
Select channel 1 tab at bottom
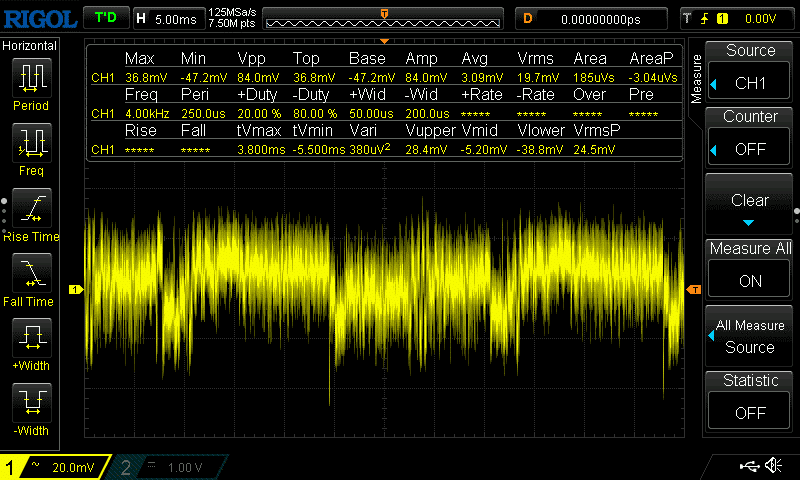pos(55,467)
